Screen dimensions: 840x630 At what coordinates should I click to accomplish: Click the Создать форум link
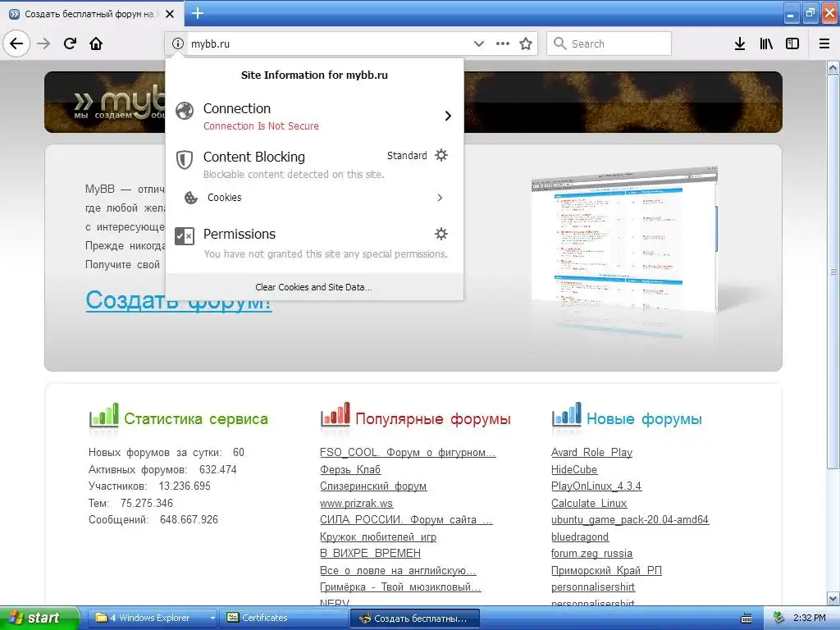tap(178, 300)
